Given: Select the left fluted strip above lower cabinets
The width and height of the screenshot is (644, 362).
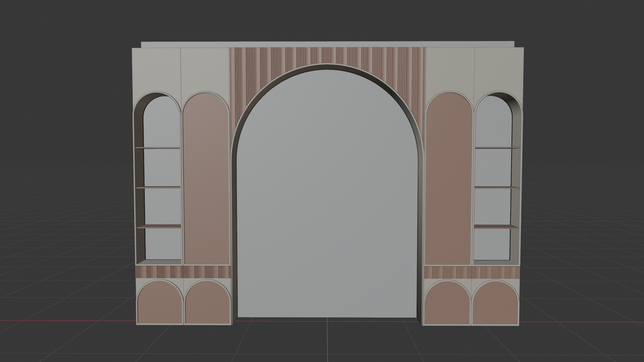Looking at the screenshot, I should tap(184, 272).
